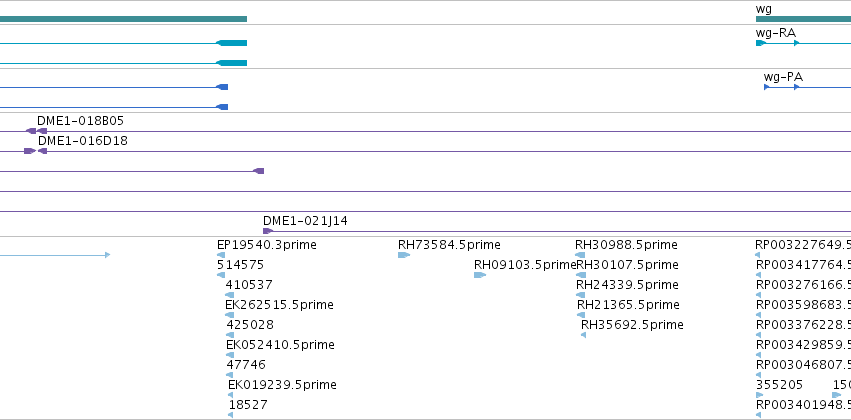Open the wg-PA protein label
The width and height of the screenshot is (851, 420).
coord(783,77)
